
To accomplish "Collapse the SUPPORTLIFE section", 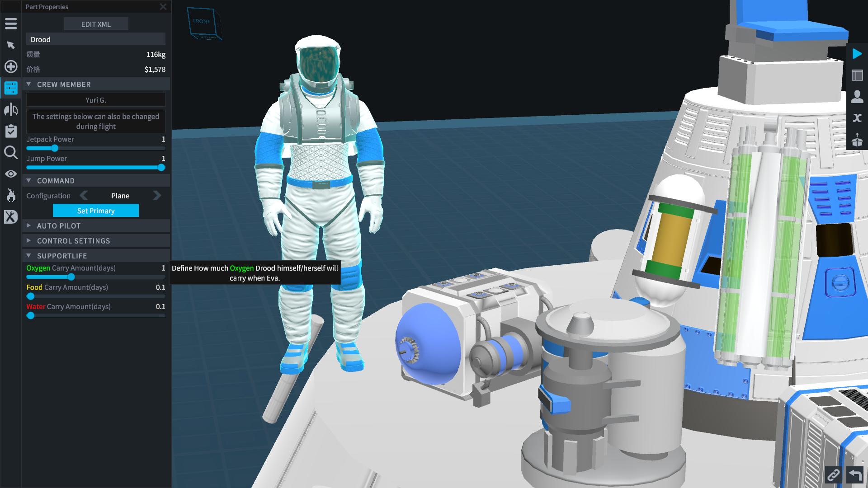I will [96, 256].
